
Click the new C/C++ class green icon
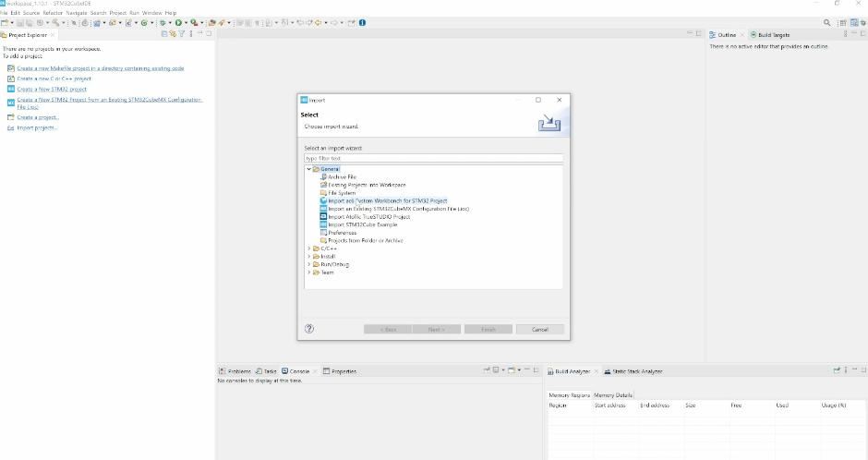tap(144, 23)
